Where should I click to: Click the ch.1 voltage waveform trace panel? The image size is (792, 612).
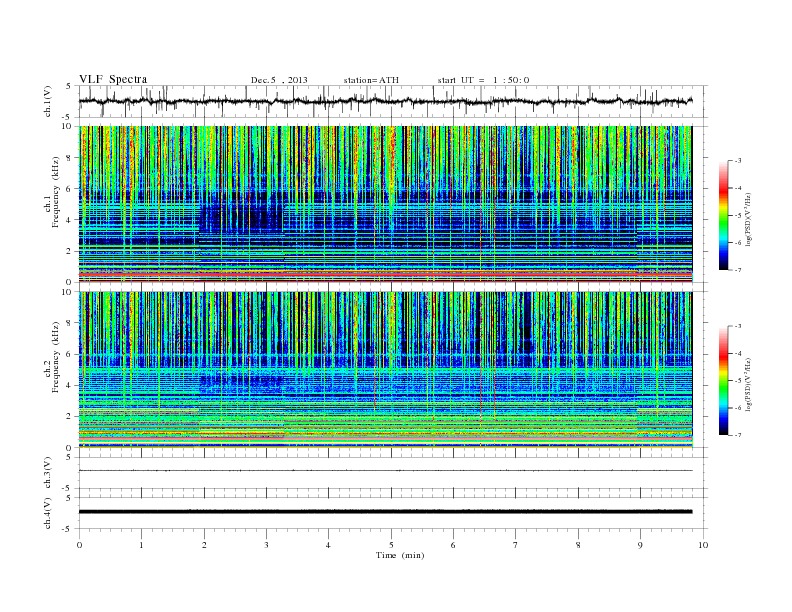pyautogui.click(x=393, y=101)
